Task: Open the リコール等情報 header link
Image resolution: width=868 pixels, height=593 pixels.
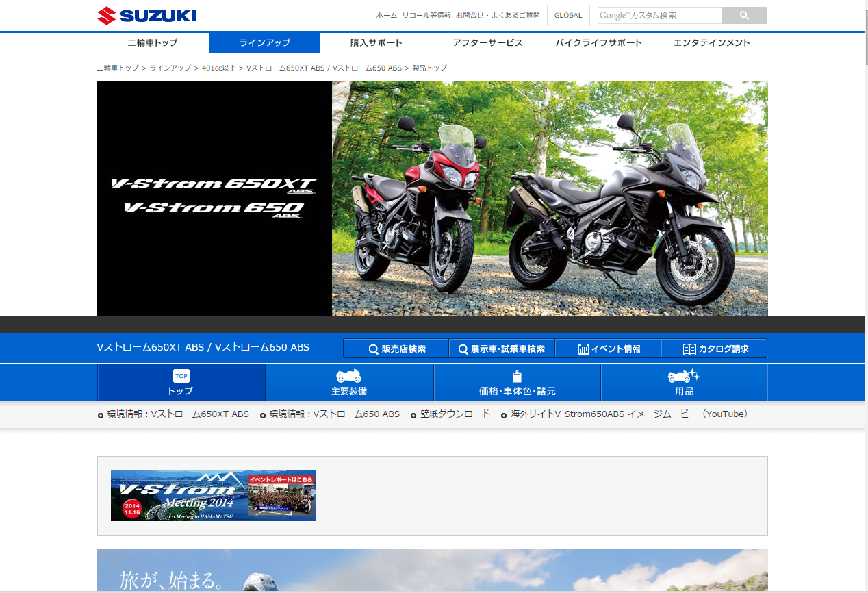Action: tap(426, 15)
